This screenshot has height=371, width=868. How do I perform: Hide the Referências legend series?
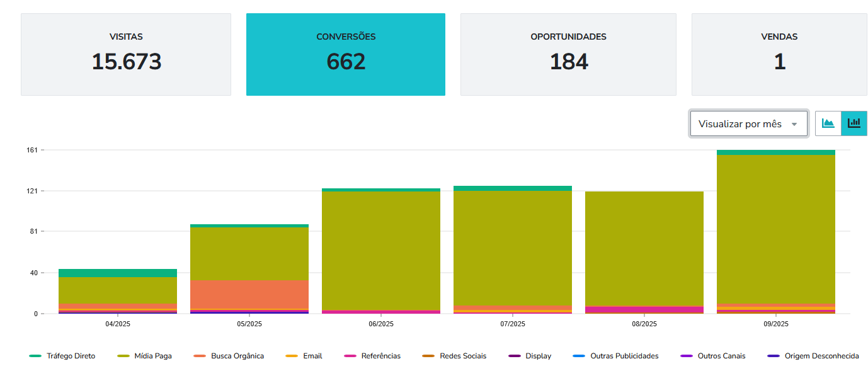coord(373,356)
